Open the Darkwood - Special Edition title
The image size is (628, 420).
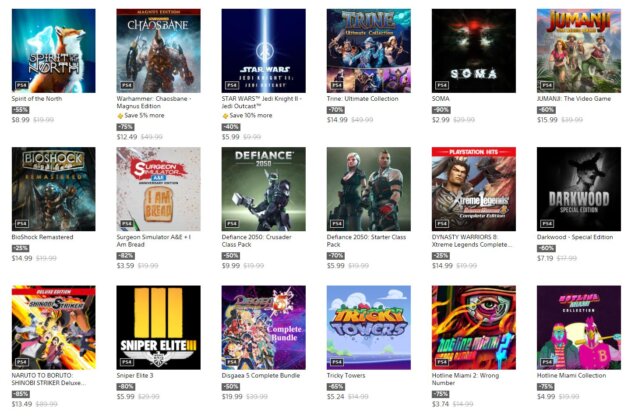pos(575,237)
